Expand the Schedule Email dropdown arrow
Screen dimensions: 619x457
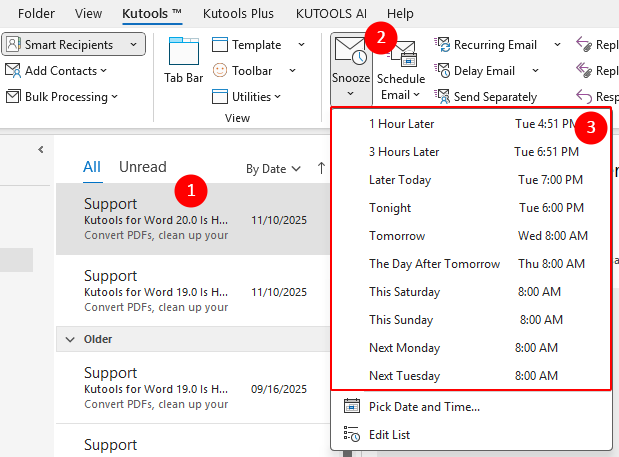pyautogui.click(x=416, y=95)
